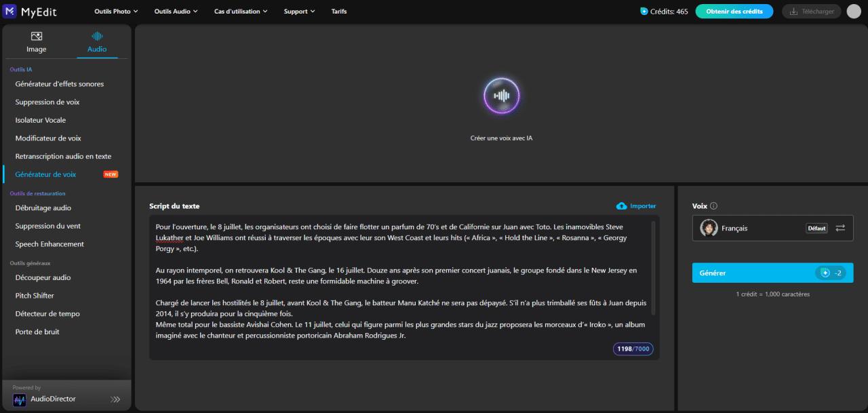Switch to the Image tab
Viewport: 868px width, 413px height.
pyautogui.click(x=37, y=42)
